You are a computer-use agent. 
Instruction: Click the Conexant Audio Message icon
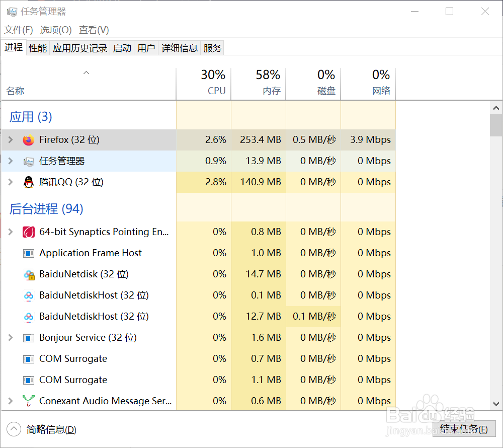pos(29,401)
